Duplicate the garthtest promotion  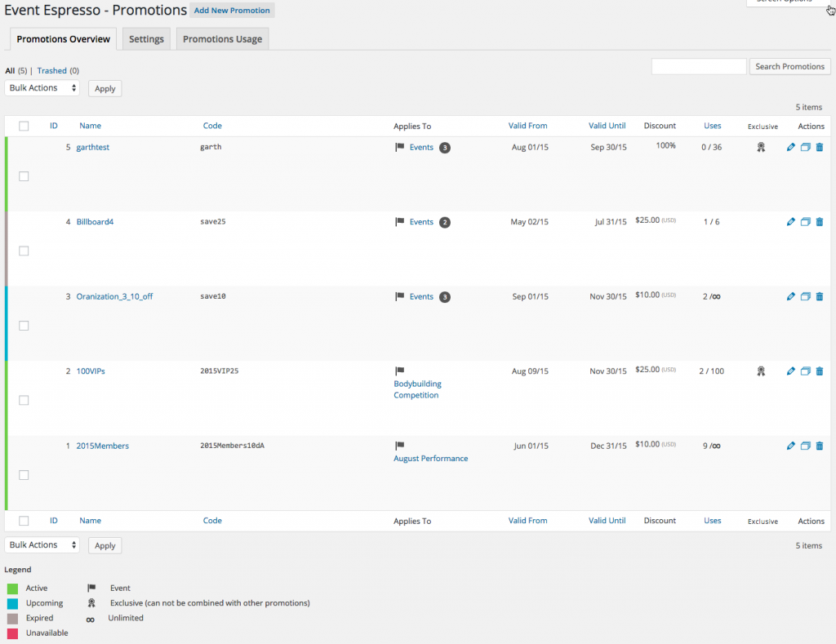point(806,147)
